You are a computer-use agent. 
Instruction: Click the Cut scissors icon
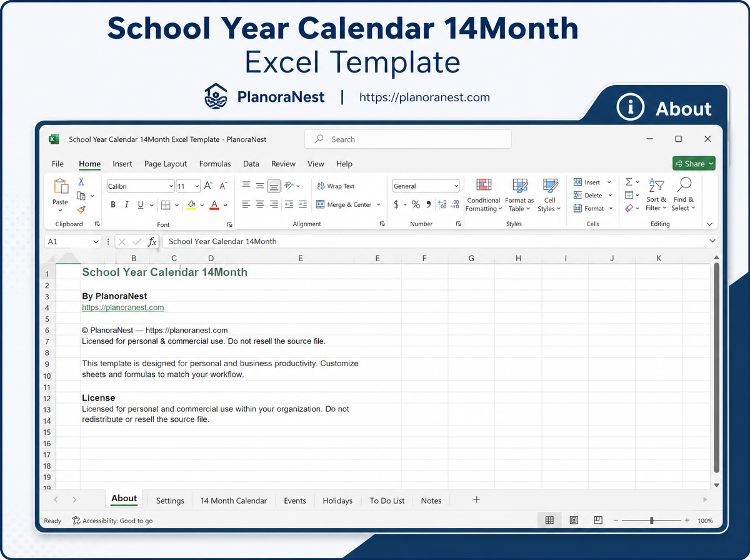(81, 182)
